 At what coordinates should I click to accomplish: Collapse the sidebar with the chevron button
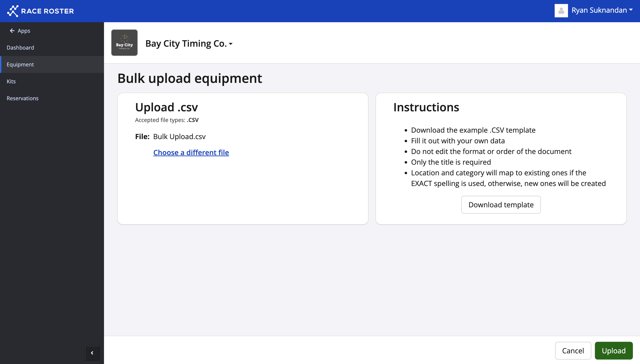tap(92, 353)
